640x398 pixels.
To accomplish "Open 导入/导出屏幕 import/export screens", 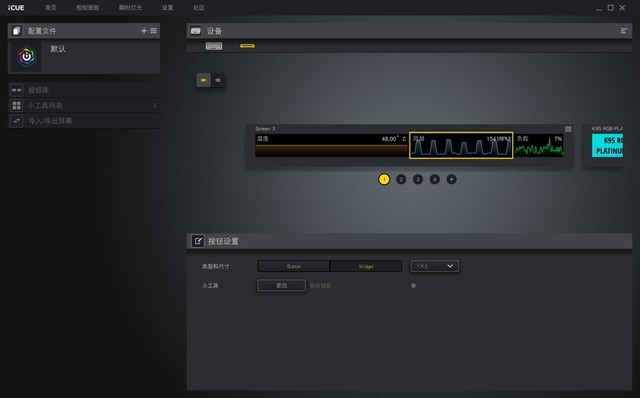I will 84,121.
